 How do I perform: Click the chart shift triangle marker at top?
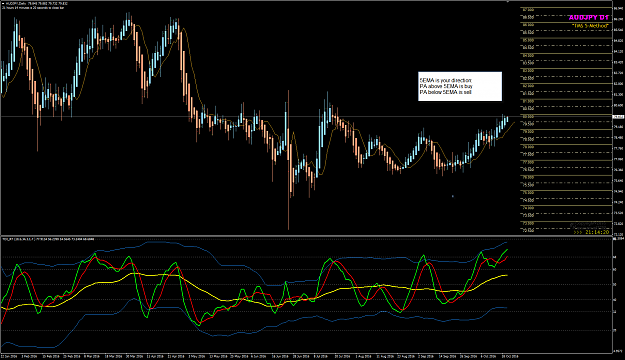coord(508,2)
